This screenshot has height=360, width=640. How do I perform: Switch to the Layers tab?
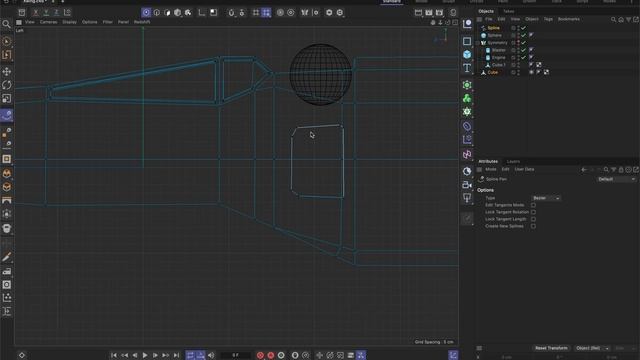[513, 162]
